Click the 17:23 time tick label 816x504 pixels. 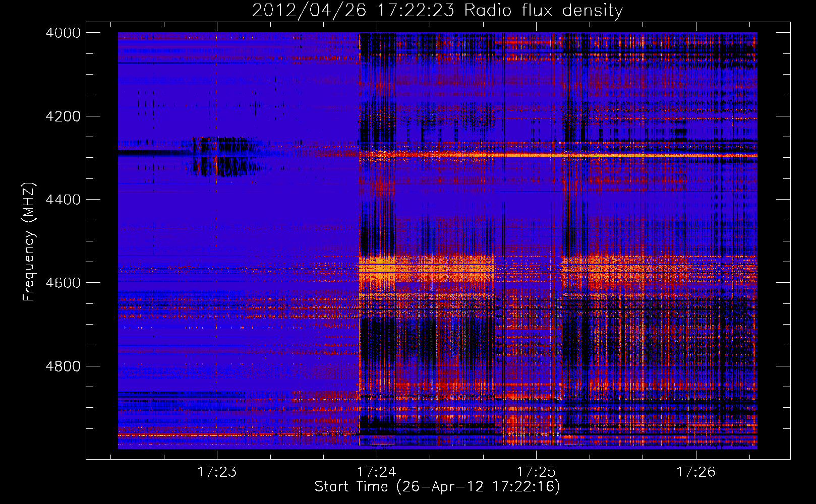coord(217,472)
